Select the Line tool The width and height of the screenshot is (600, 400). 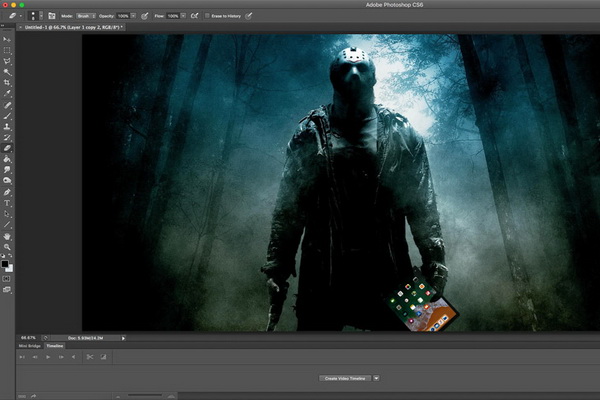[7, 225]
